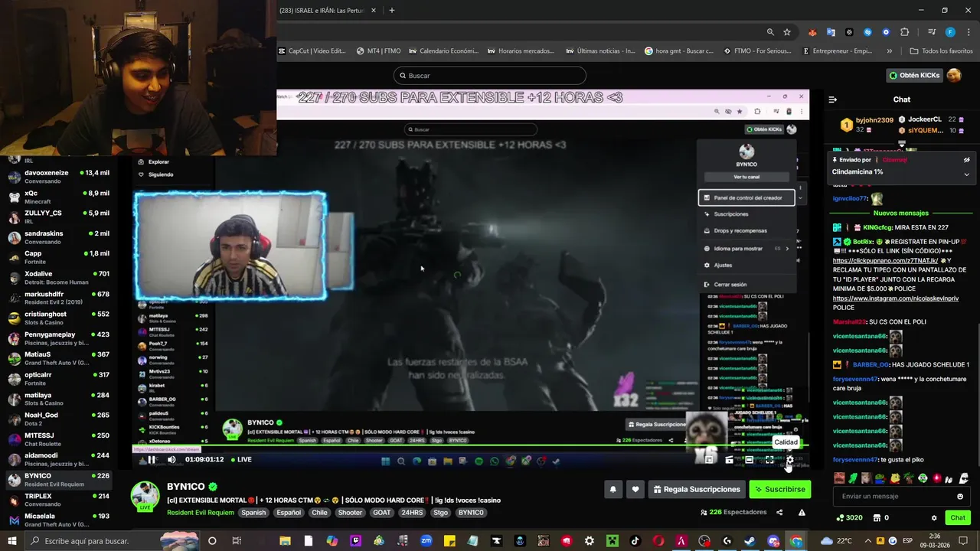Share the stream via share icon
Viewport: 980px width, 551px height.
coord(779,512)
